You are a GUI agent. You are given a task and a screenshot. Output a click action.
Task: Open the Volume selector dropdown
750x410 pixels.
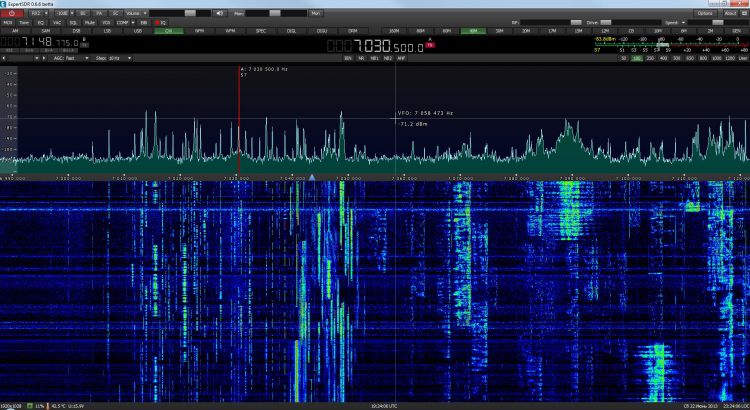136,13
